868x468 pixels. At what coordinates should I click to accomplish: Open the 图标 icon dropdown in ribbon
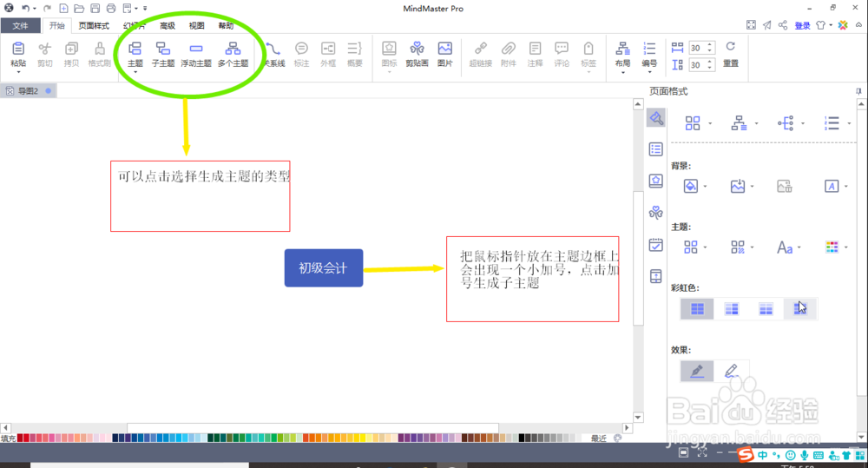389,72
